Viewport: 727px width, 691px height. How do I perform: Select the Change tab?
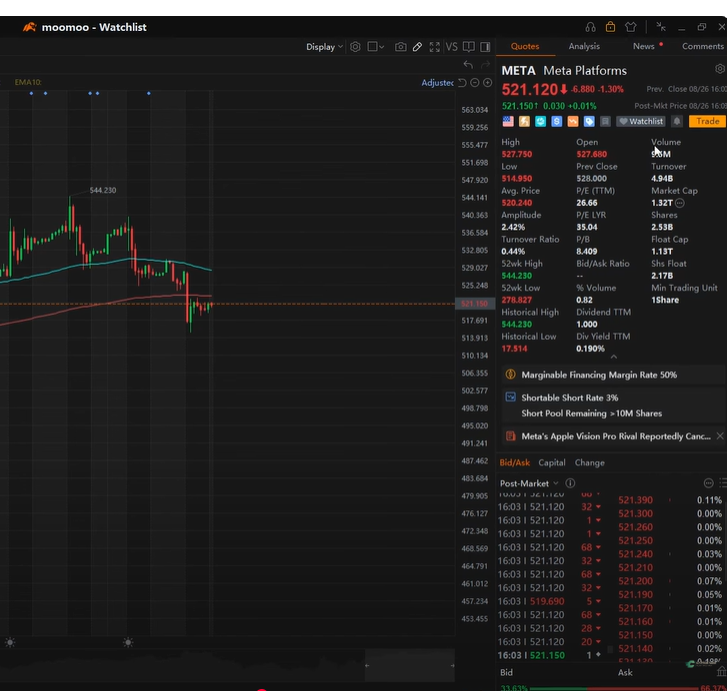pyautogui.click(x=590, y=463)
